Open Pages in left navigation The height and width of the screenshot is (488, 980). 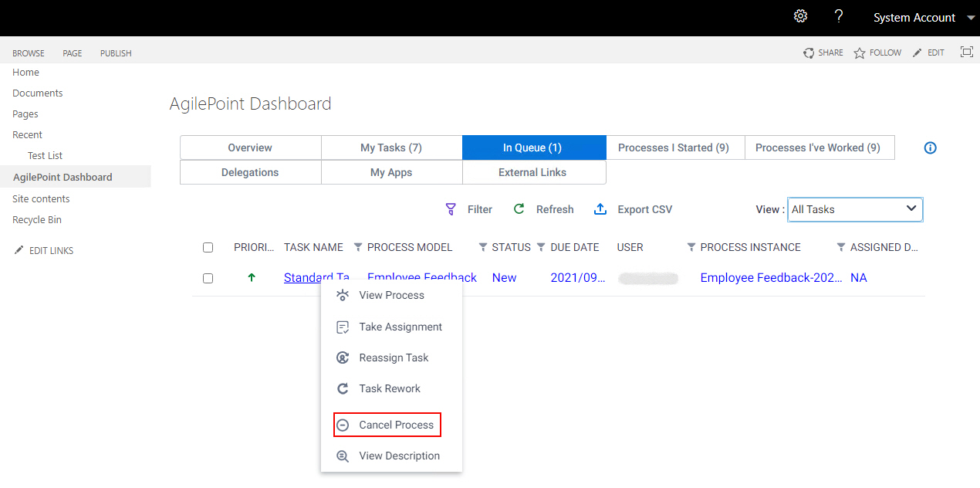pos(25,114)
